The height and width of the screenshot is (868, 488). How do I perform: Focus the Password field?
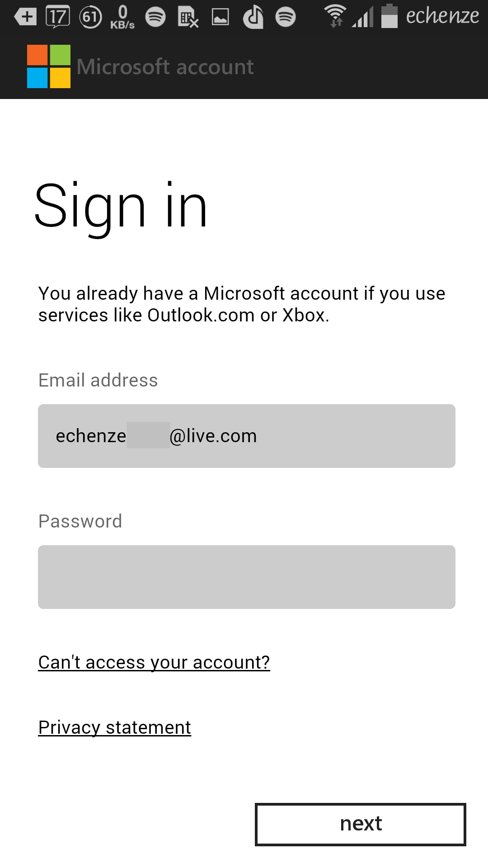(x=247, y=577)
